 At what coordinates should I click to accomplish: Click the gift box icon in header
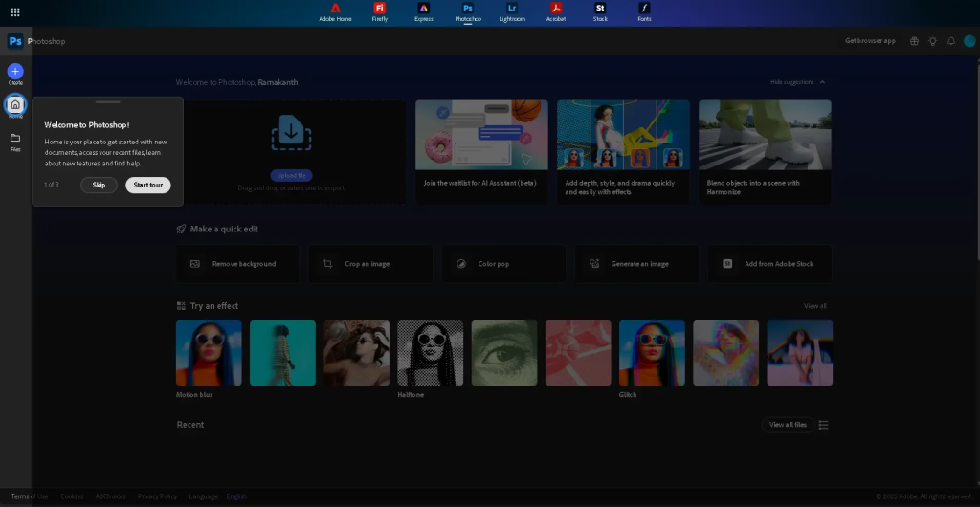pyautogui.click(x=914, y=41)
